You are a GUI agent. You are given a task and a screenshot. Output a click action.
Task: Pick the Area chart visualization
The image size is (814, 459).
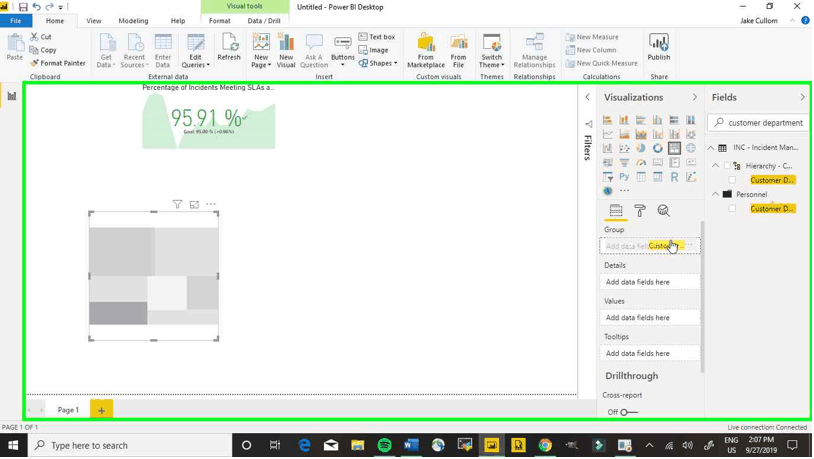(624, 134)
